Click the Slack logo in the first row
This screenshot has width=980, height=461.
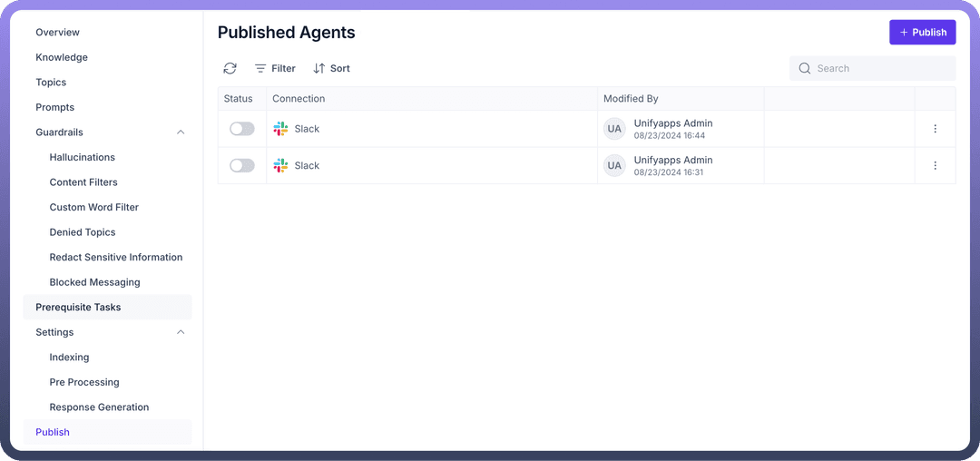(x=280, y=129)
